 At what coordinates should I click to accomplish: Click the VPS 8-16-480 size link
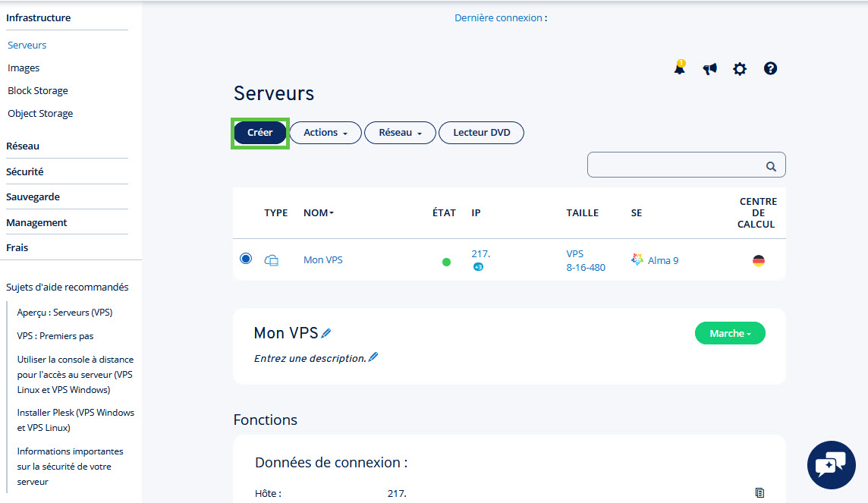(x=586, y=261)
